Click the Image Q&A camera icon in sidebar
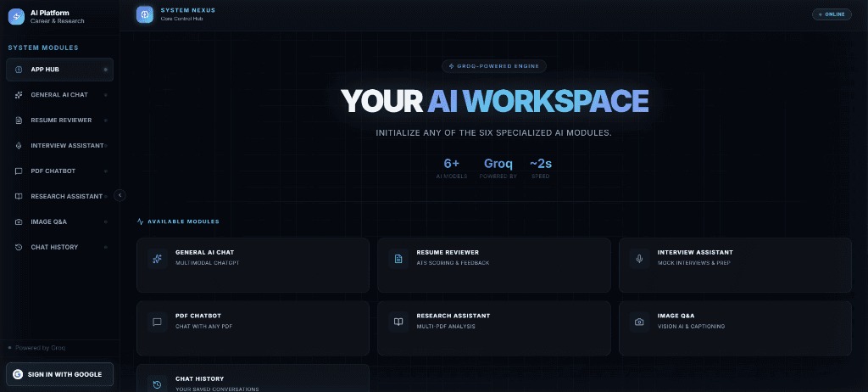The width and height of the screenshot is (868, 392). (19, 221)
